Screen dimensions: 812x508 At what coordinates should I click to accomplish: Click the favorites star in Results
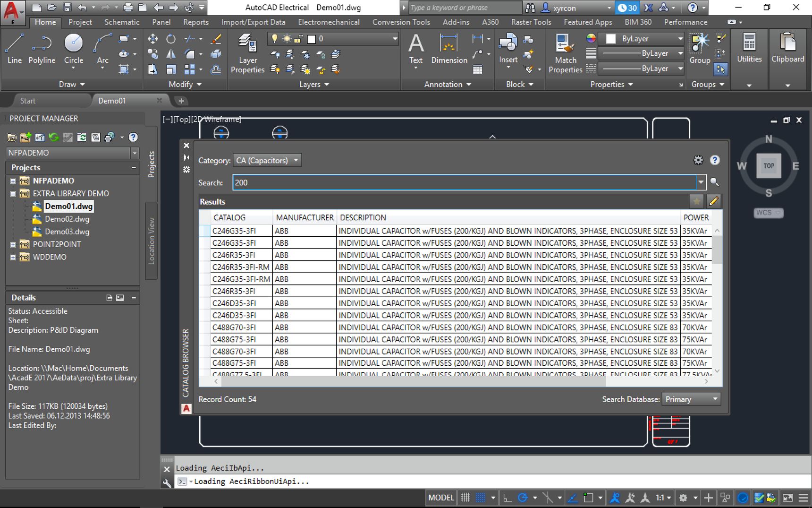point(696,201)
